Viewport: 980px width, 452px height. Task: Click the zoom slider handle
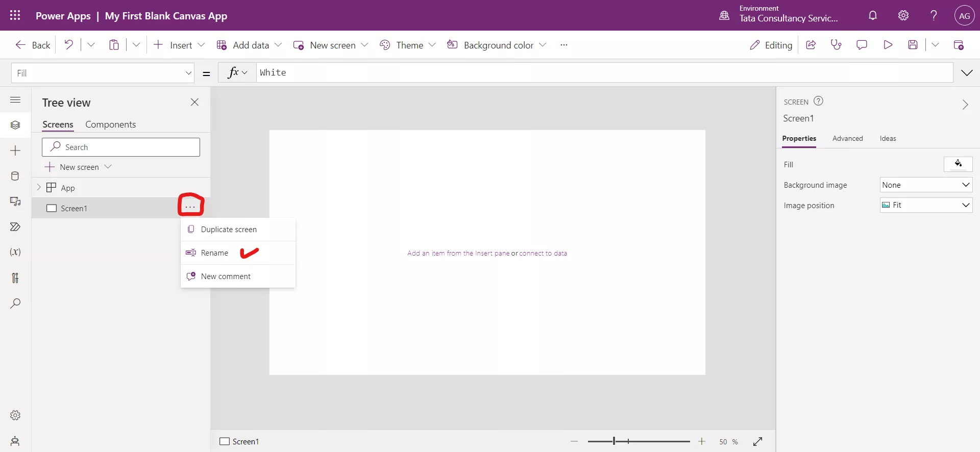coord(614,441)
